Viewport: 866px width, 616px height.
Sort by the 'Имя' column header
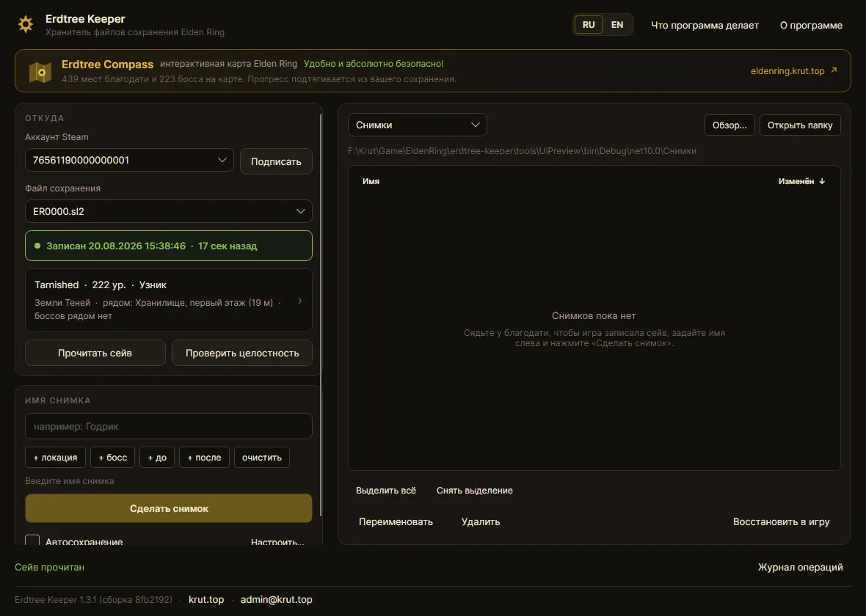point(371,181)
